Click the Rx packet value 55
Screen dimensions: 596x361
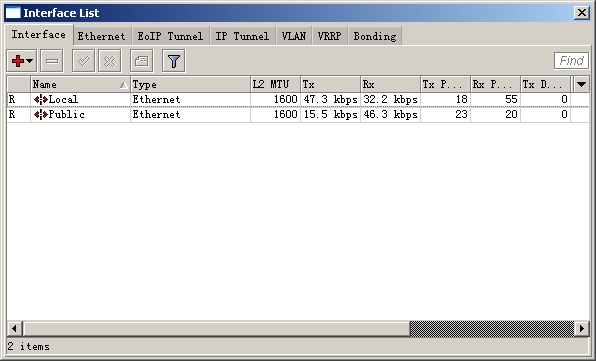tap(511, 100)
